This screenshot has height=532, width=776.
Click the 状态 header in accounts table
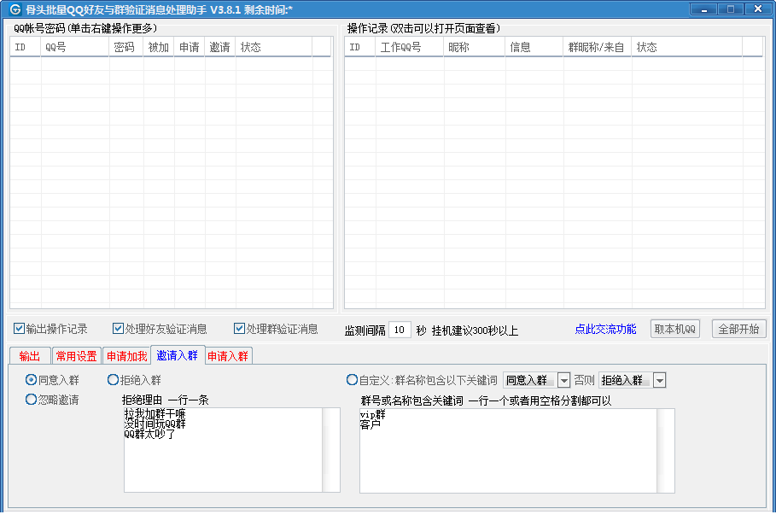pos(274,47)
